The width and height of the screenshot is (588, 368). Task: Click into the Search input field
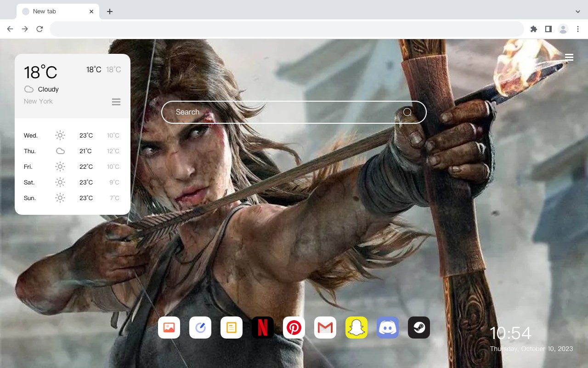[x=294, y=112]
